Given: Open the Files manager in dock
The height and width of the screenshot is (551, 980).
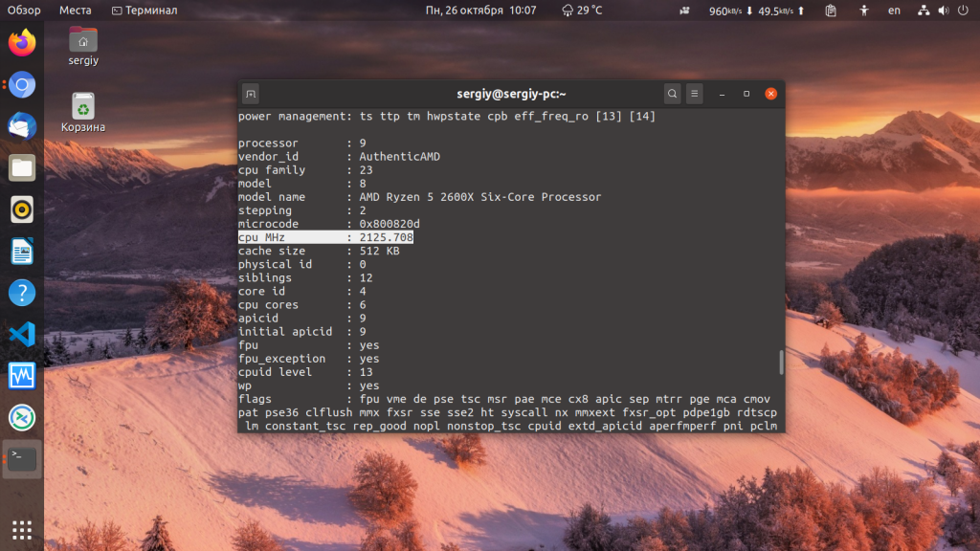Looking at the screenshot, I should pos(22,168).
